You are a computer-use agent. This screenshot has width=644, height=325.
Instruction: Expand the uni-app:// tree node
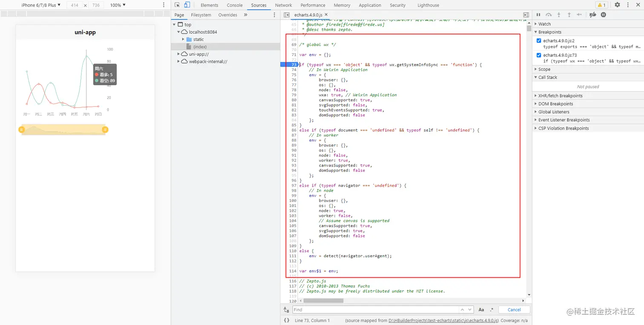tap(179, 54)
